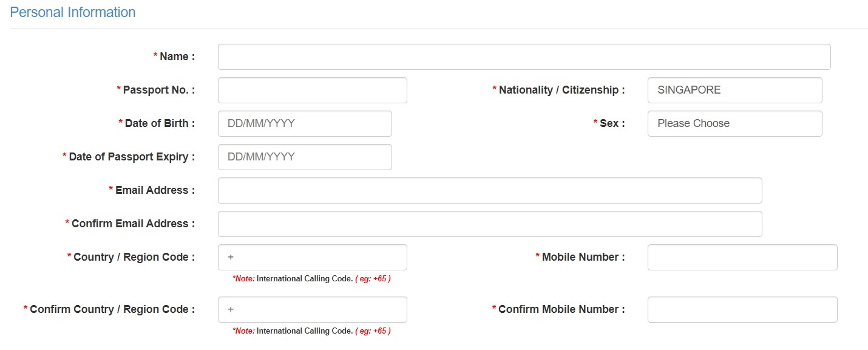The height and width of the screenshot is (350, 868).
Task: Focus the Confirm Email Address field
Action: click(x=489, y=224)
